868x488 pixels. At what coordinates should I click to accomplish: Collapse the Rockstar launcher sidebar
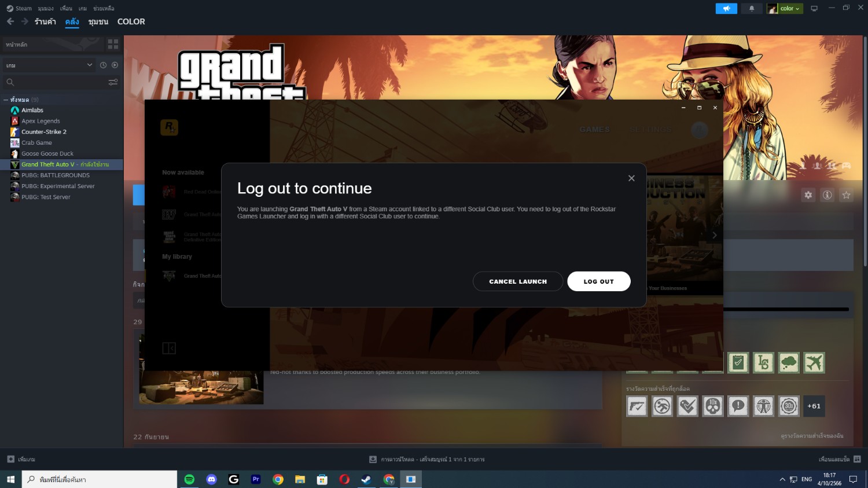coord(169,348)
